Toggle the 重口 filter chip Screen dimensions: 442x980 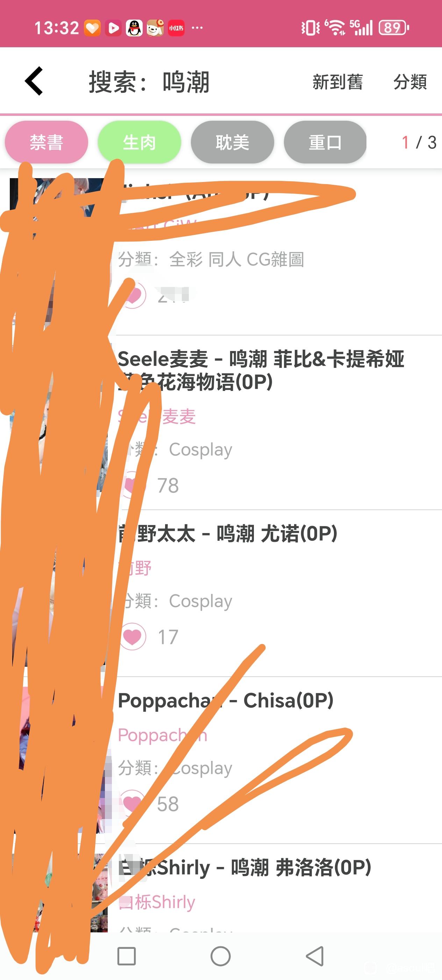tap(325, 142)
